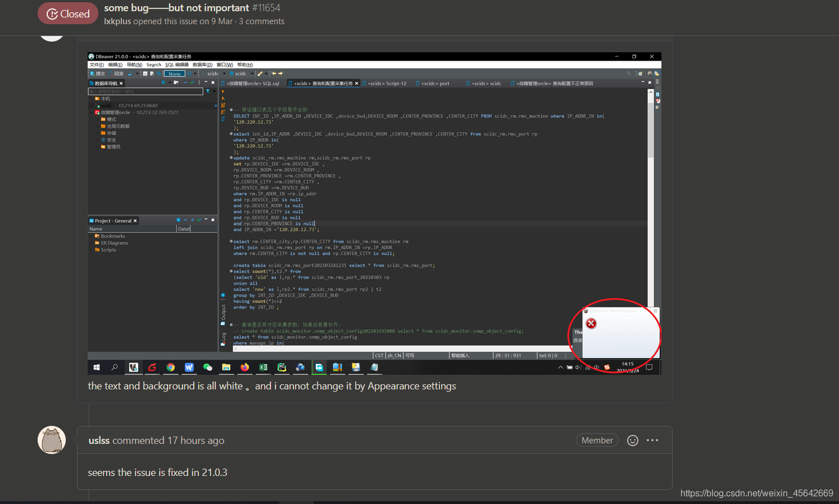Click the execute in new tab icon
The image size is (839, 504).
point(223,98)
